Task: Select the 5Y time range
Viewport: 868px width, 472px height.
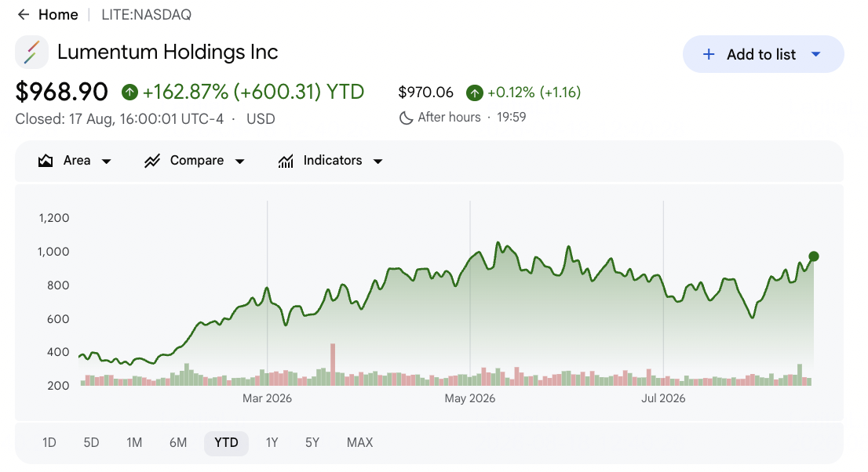Action: [312, 443]
